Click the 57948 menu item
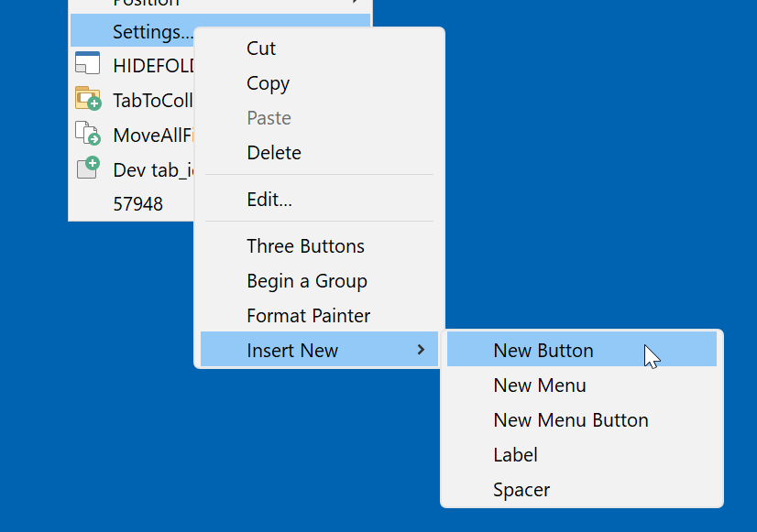 point(137,203)
